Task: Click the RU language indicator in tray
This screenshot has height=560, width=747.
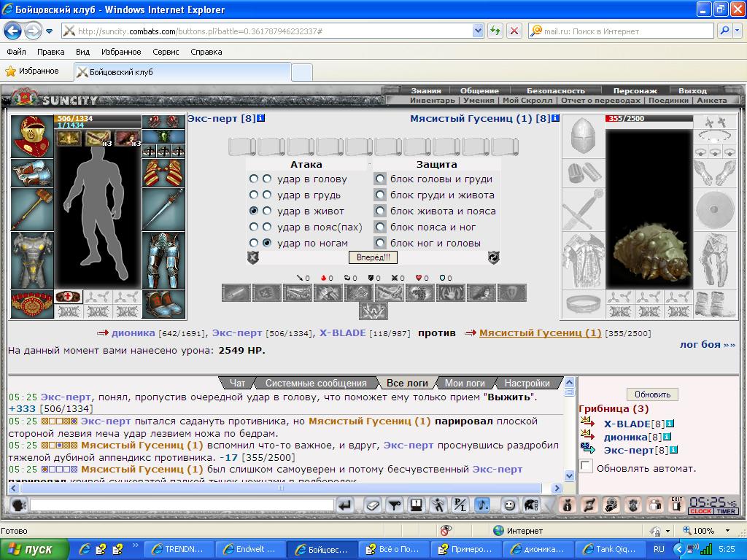Action: click(659, 549)
